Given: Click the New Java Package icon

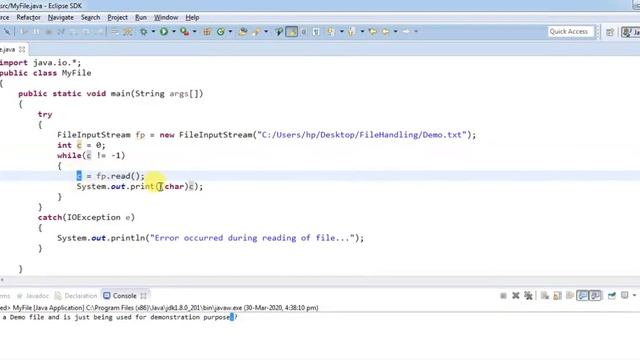Looking at the screenshot, I should (207, 31).
